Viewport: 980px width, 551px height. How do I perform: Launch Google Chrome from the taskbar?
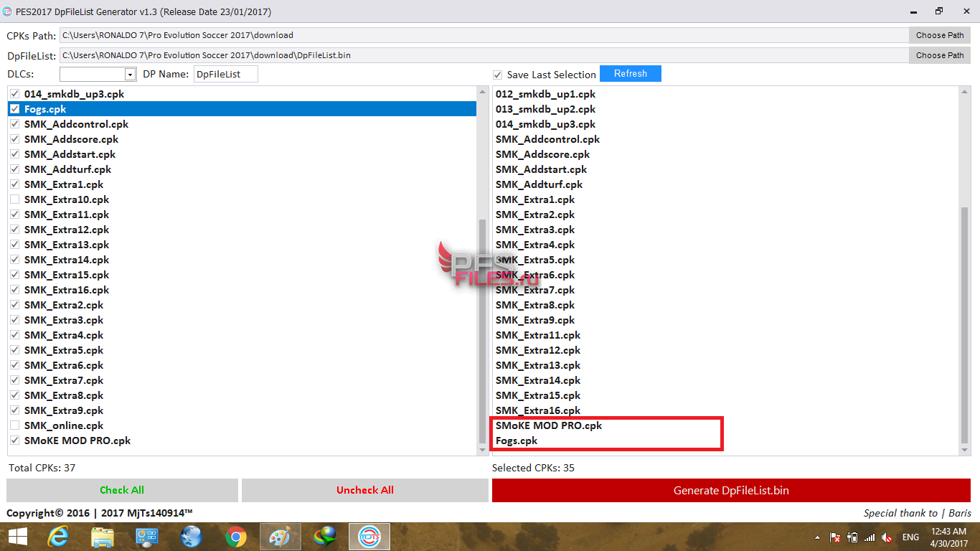(x=236, y=537)
